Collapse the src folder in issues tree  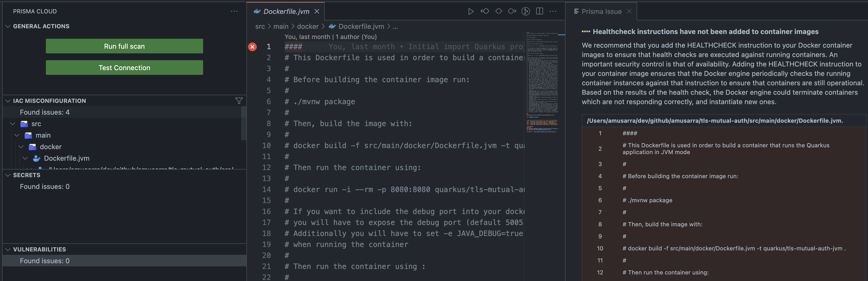coord(13,124)
